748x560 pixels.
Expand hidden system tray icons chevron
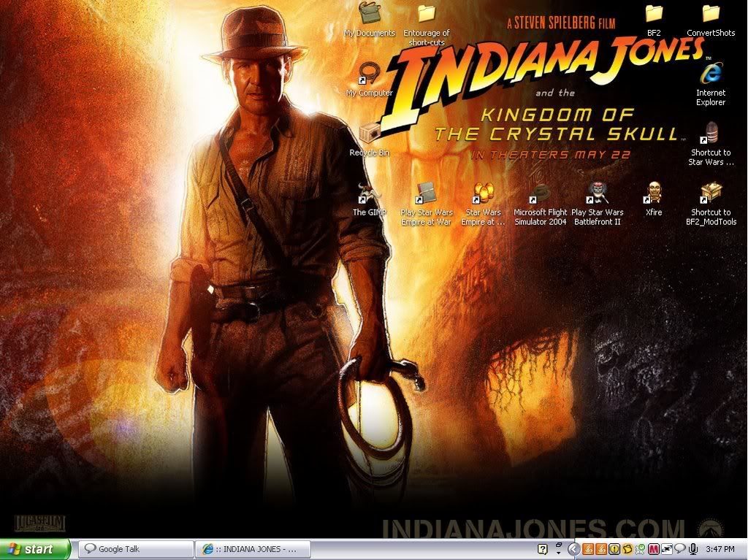pyautogui.click(x=574, y=549)
